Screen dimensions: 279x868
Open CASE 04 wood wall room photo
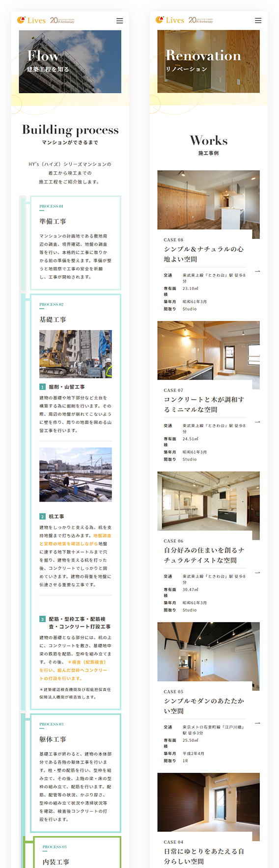208,802
